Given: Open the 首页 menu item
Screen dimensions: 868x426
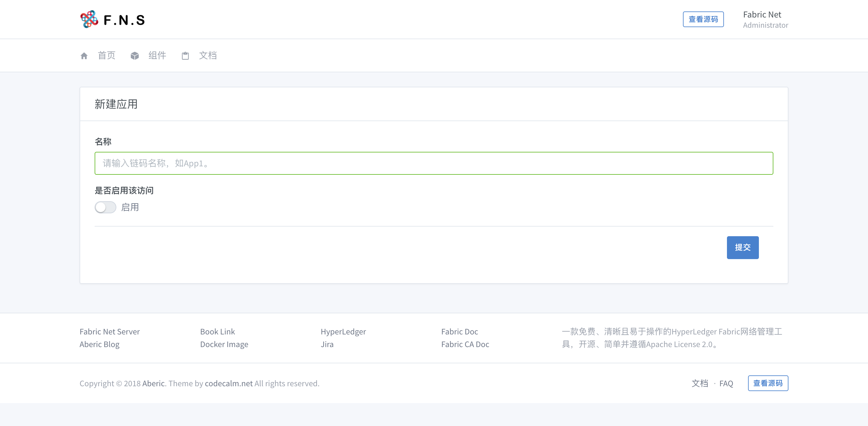Looking at the screenshot, I should pyautogui.click(x=106, y=55).
